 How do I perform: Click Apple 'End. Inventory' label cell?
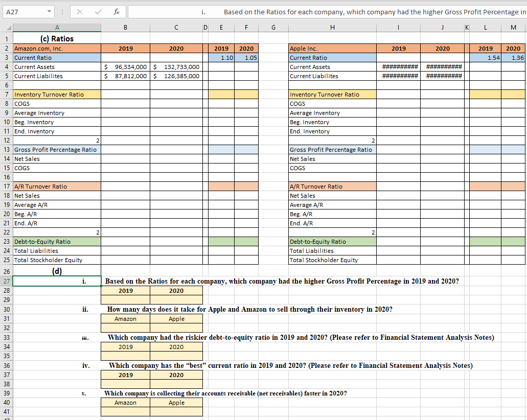(332, 131)
